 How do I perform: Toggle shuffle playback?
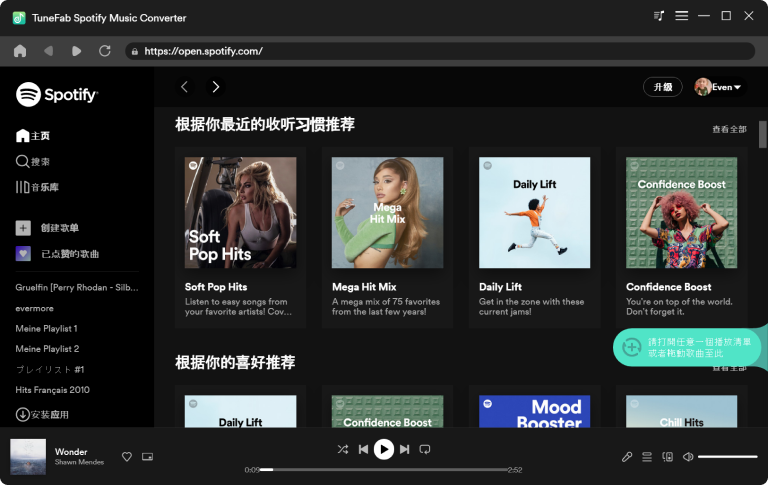343,449
